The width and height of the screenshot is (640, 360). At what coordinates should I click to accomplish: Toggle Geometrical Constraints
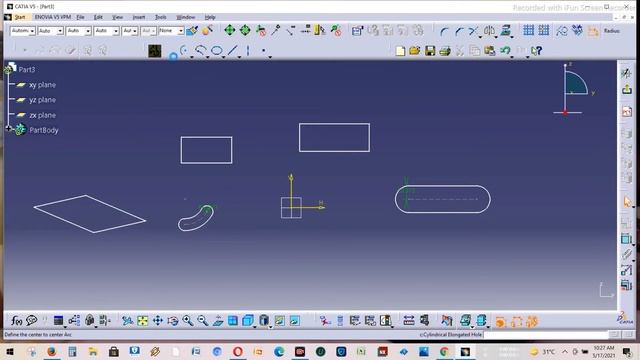tap(577, 31)
